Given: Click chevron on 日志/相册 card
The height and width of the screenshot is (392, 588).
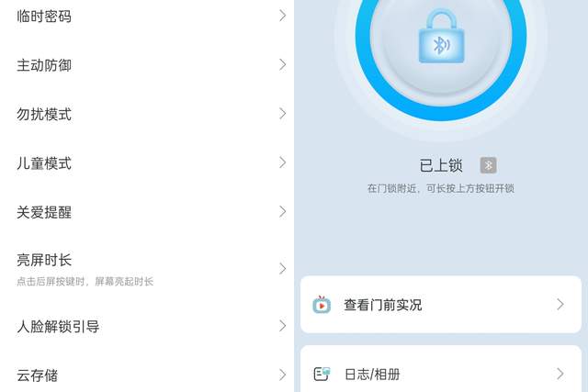Looking at the screenshot, I should (560, 374).
